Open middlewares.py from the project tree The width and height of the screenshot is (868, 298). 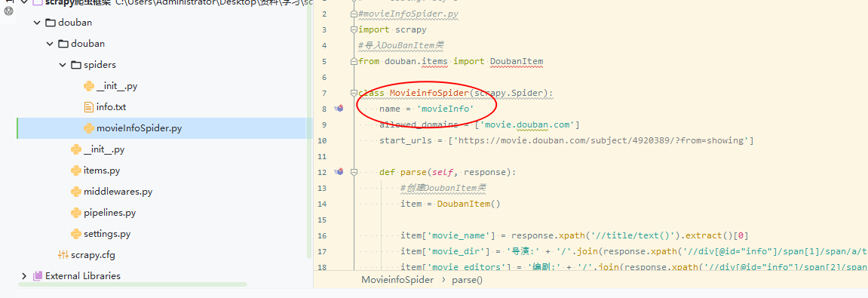pyautogui.click(x=118, y=192)
